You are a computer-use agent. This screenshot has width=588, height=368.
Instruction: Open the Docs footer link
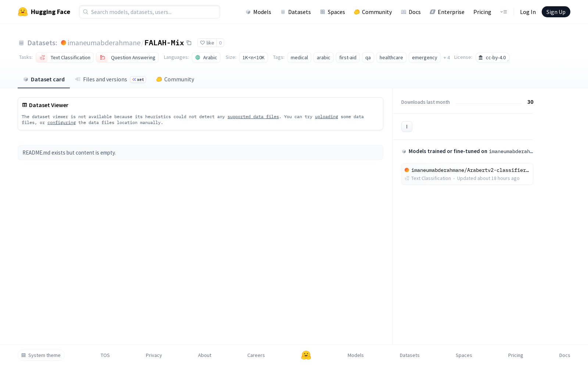[x=565, y=355]
